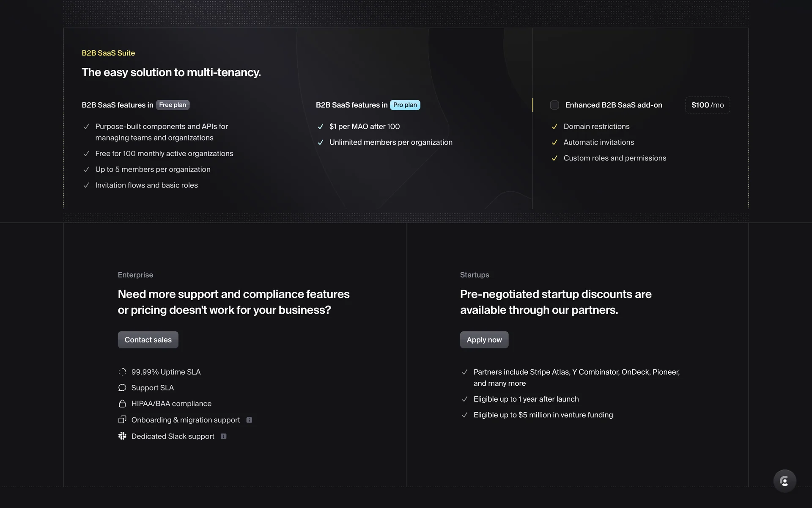This screenshot has height=508, width=812.
Task: Click the Free plan badge
Action: tap(173, 105)
